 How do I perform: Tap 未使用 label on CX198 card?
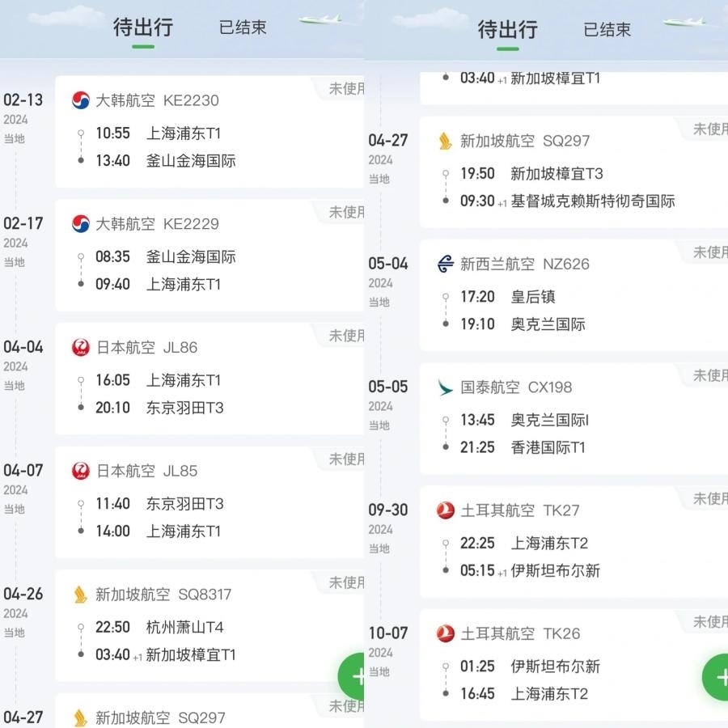709,376
